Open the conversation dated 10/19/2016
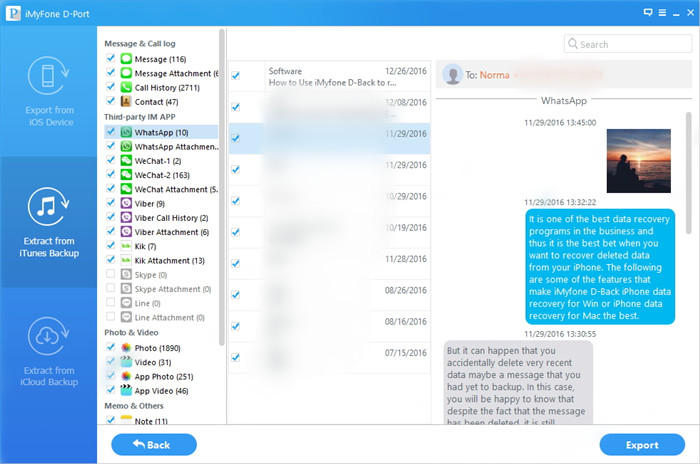The height and width of the screenshot is (464, 700). click(329, 233)
